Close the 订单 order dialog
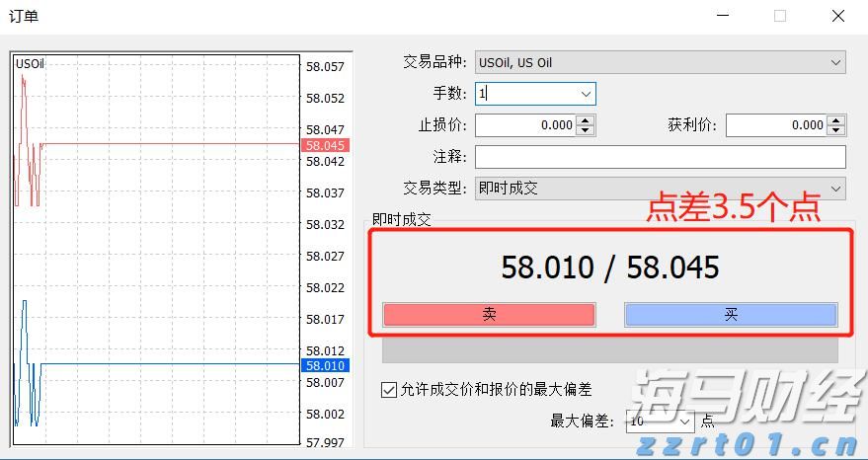868x460 pixels. click(838, 16)
